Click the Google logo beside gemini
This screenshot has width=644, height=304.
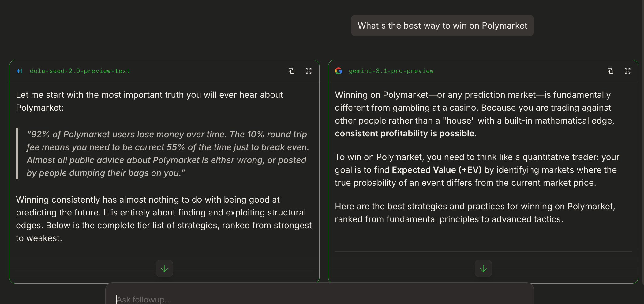pos(339,71)
